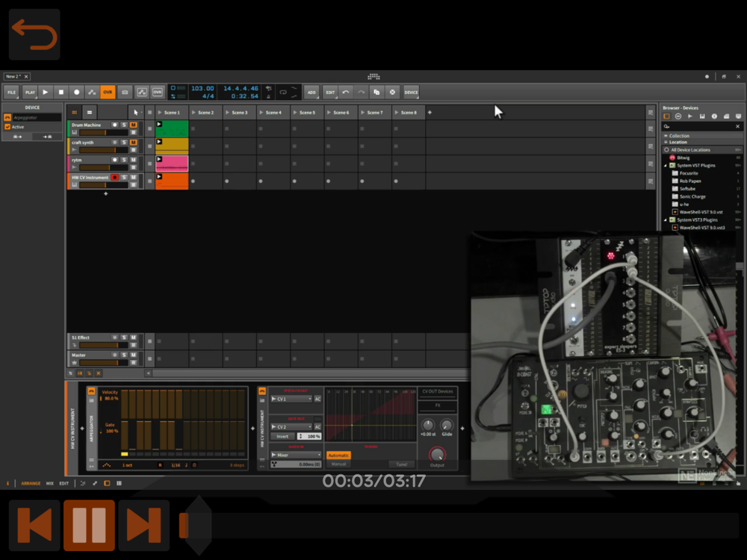Select All Device Locations in browser
This screenshot has height=560, width=747.
(702, 149)
